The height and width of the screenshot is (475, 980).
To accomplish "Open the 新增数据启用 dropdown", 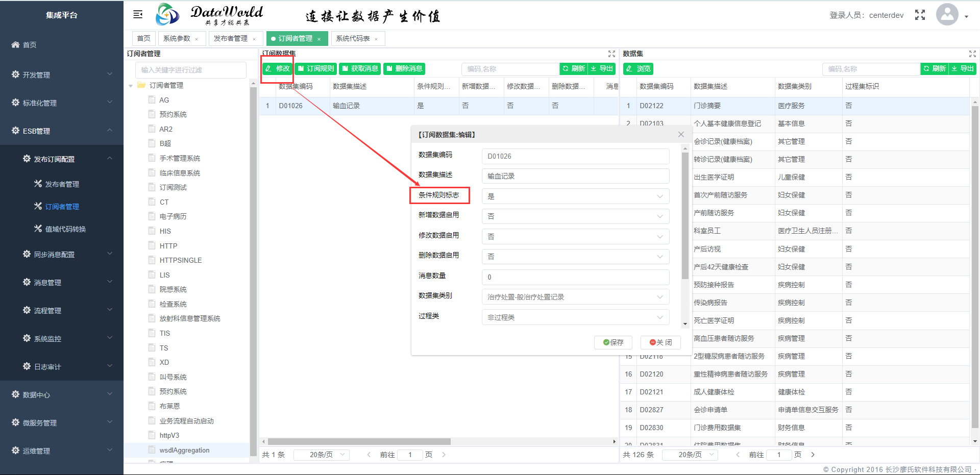I will point(575,216).
